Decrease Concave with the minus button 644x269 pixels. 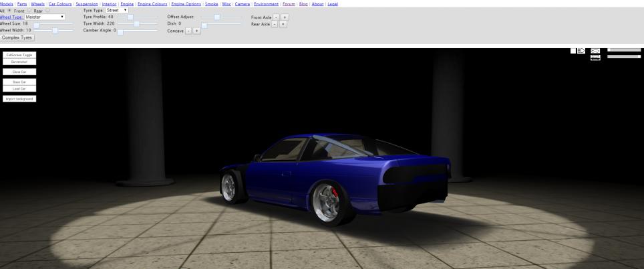(x=188, y=31)
